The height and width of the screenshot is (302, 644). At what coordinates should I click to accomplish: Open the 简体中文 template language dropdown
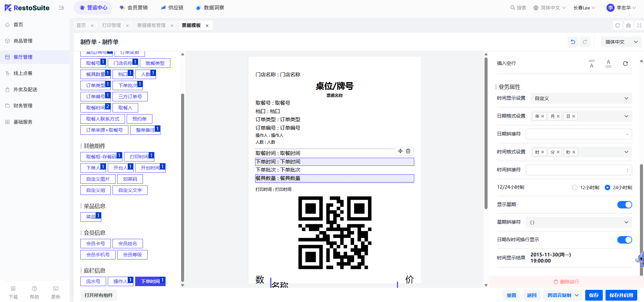pos(621,42)
